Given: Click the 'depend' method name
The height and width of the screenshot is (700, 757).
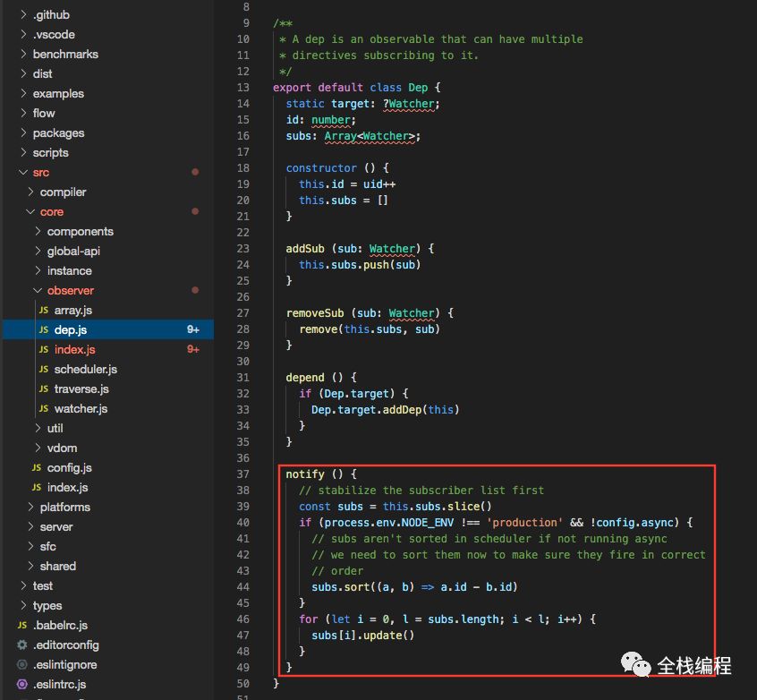Looking at the screenshot, I should pos(305,377).
